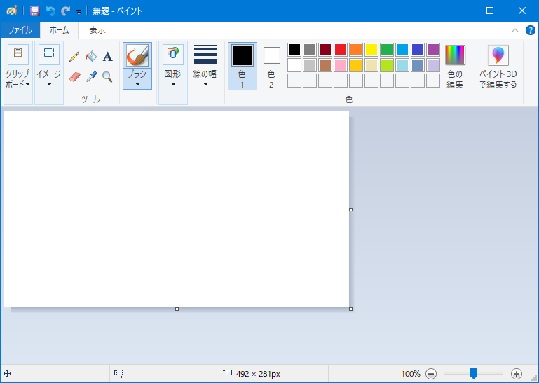539x383 pixels.
Task: Select the Text tool (A icon)
Action: pyautogui.click(x=108, y=56)
